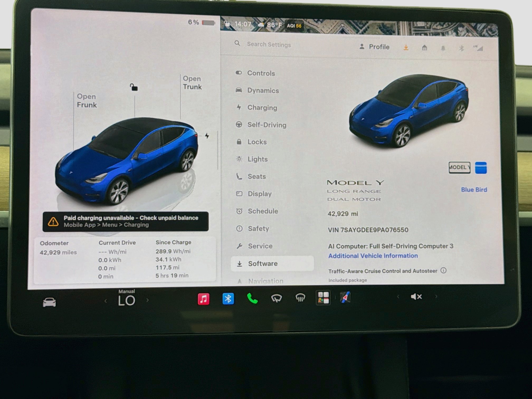The image size is (532, 399).
Task: Increase temperature with the right chevron
Action: [148, 300]
